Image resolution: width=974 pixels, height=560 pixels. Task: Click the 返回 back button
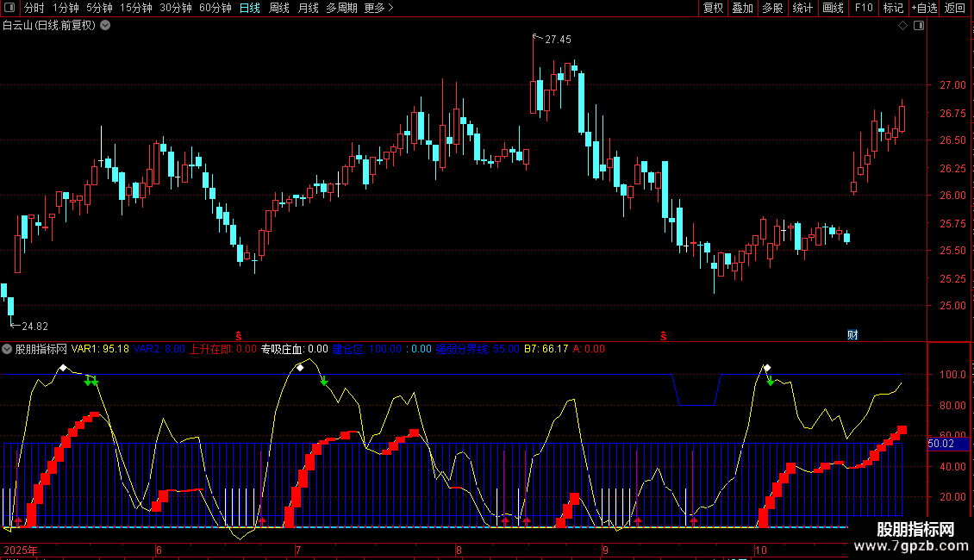pyautogui.click(x=955, y=8)
